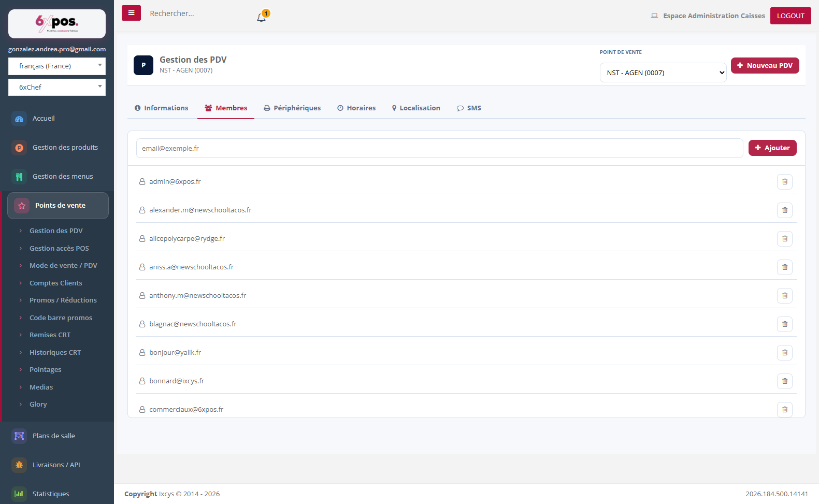Image resolution: width=819 pixels, height=504 pixels.
Task: Click the Statistiques chart icon
Action: click(x=19, y=494)
